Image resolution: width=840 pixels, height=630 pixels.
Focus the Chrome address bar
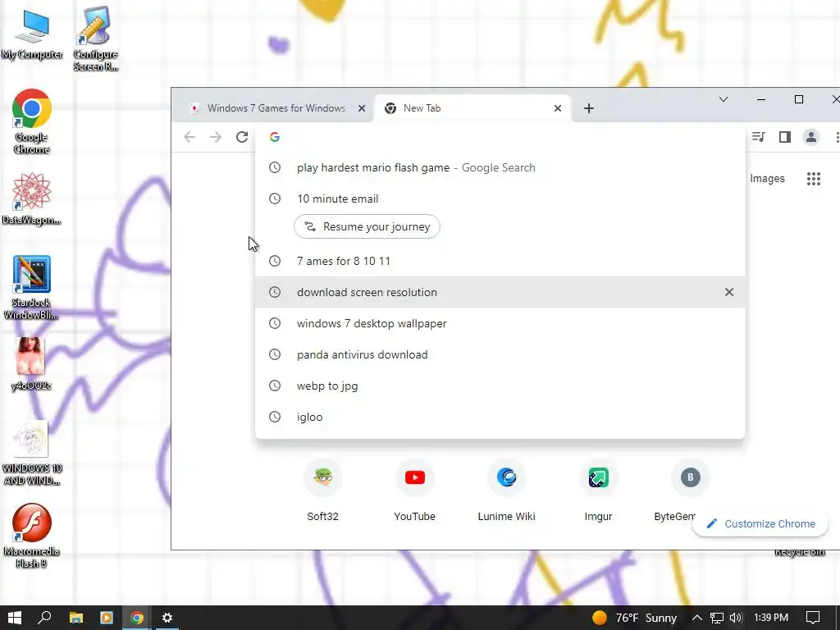coord(500,137)
